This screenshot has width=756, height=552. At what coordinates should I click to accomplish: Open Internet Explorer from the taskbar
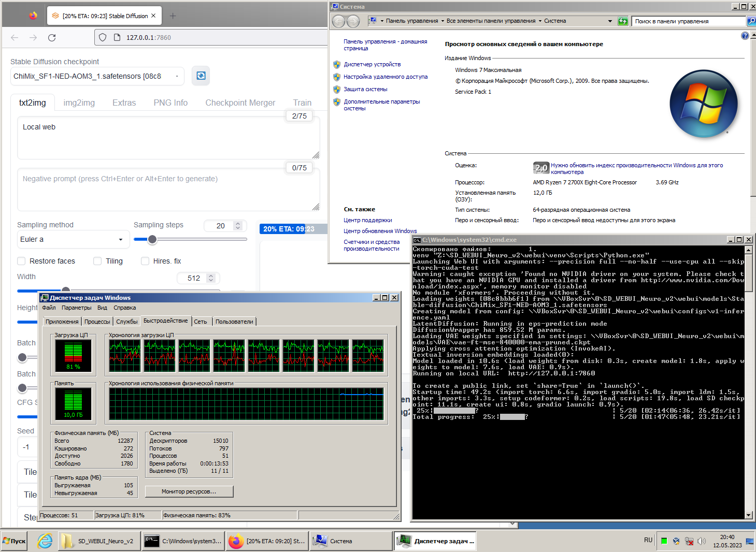tap(45, 541)
